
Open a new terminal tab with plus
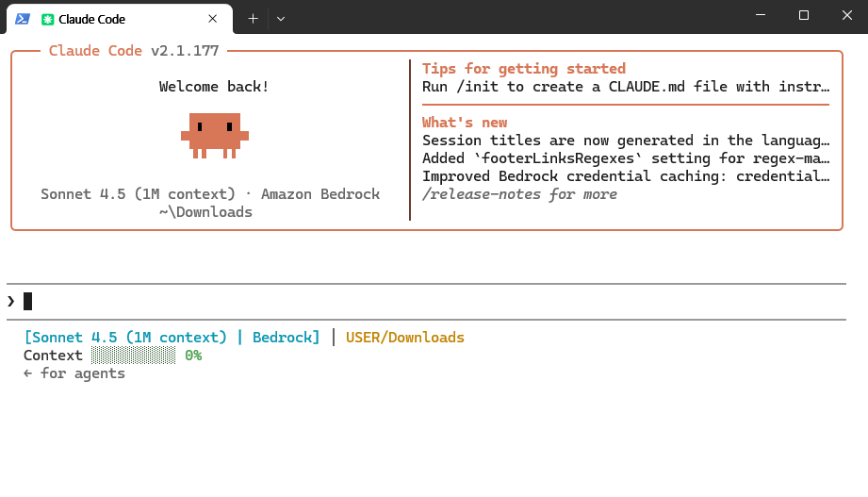click(x=253, y=19)
